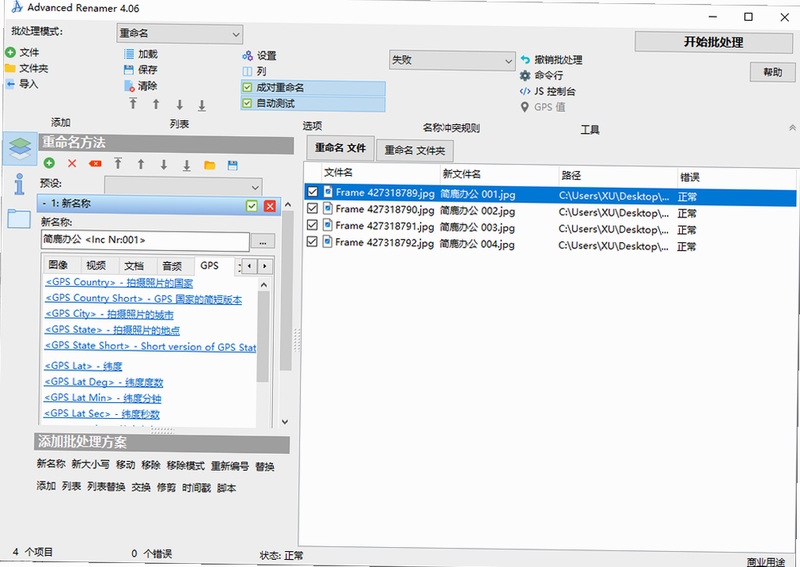
Task: Click the green add-file icon labeled 文件
Action: coord(10,52)
